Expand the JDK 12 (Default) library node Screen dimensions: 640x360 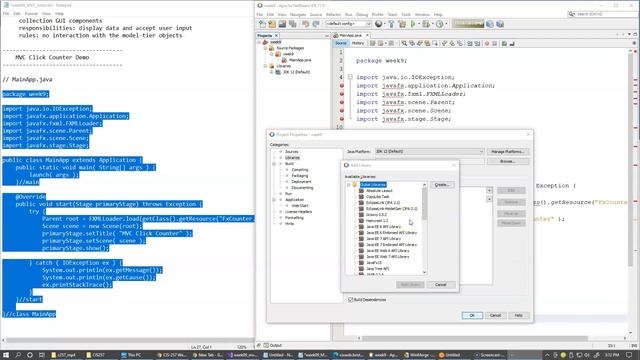point(271,72)
